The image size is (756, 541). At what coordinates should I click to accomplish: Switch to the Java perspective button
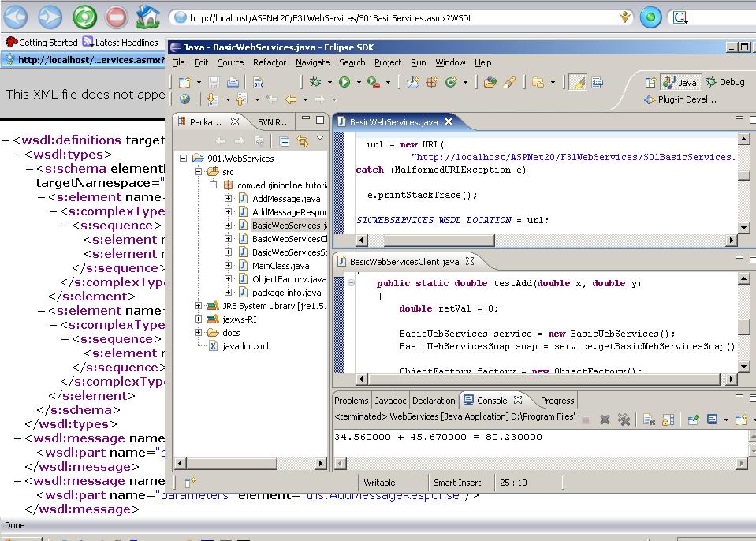(x=680, y=83)
